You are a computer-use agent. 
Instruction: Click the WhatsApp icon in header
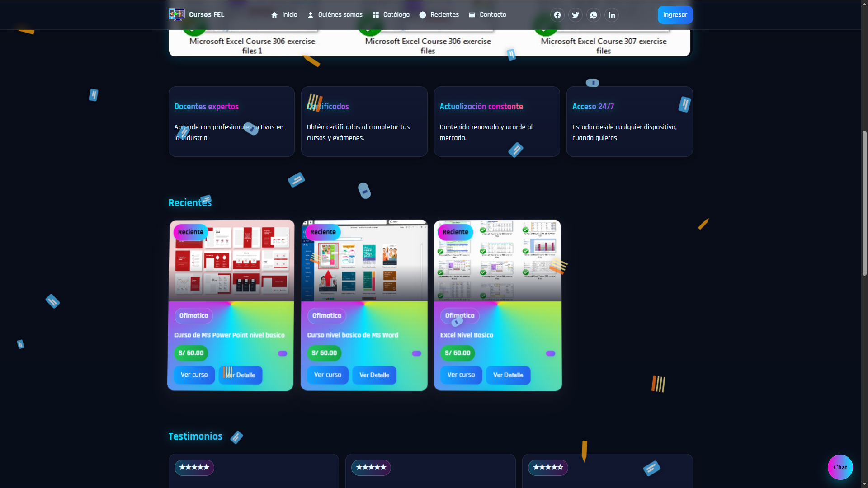click(x=593, y=15)
